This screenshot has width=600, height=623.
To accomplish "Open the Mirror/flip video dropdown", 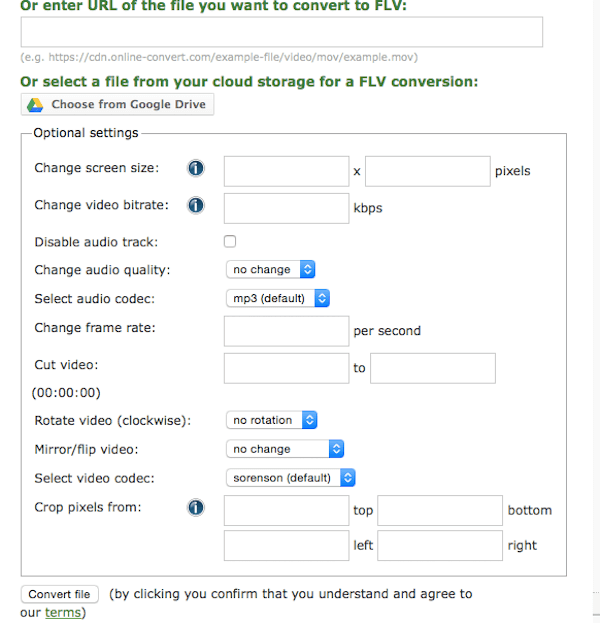I will (x=285, y=449).
